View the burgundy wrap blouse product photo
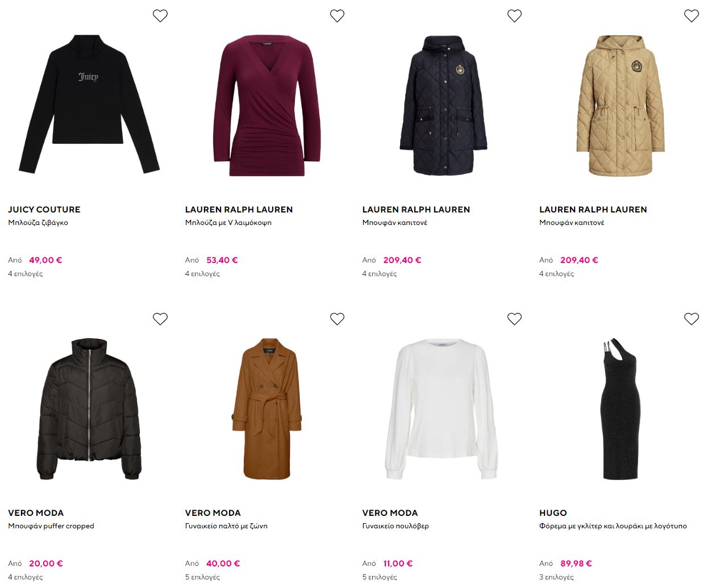 click(x=267, y=105)
